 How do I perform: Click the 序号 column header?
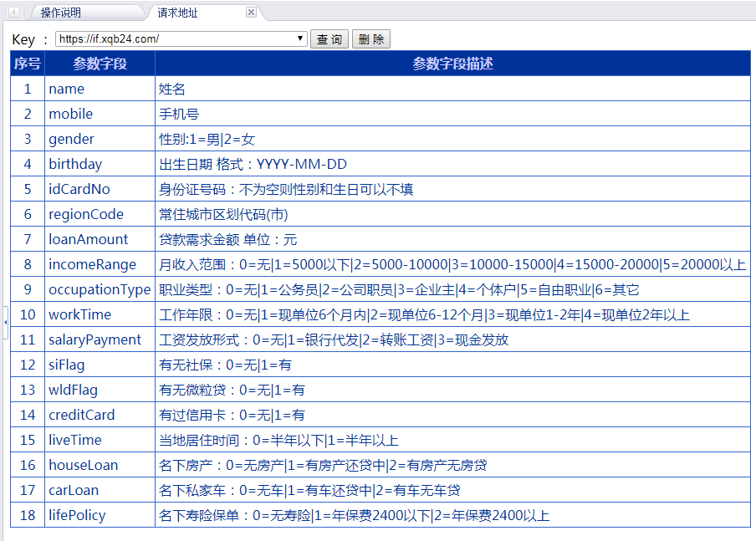coord(28,64)
